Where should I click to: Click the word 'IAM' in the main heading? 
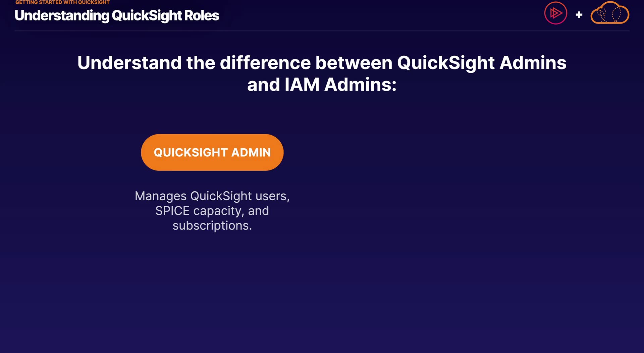pyautogui.click(x=302, y=85)
